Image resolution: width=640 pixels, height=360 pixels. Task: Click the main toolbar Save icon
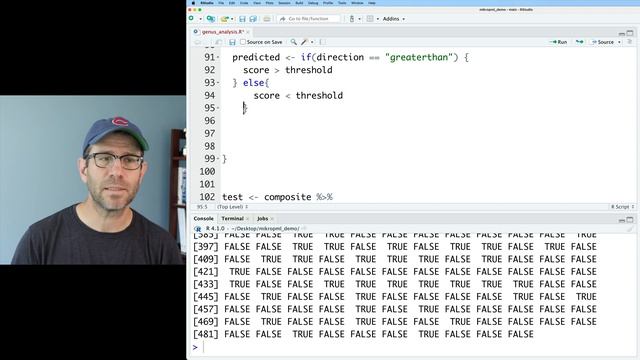coord(242,19)
